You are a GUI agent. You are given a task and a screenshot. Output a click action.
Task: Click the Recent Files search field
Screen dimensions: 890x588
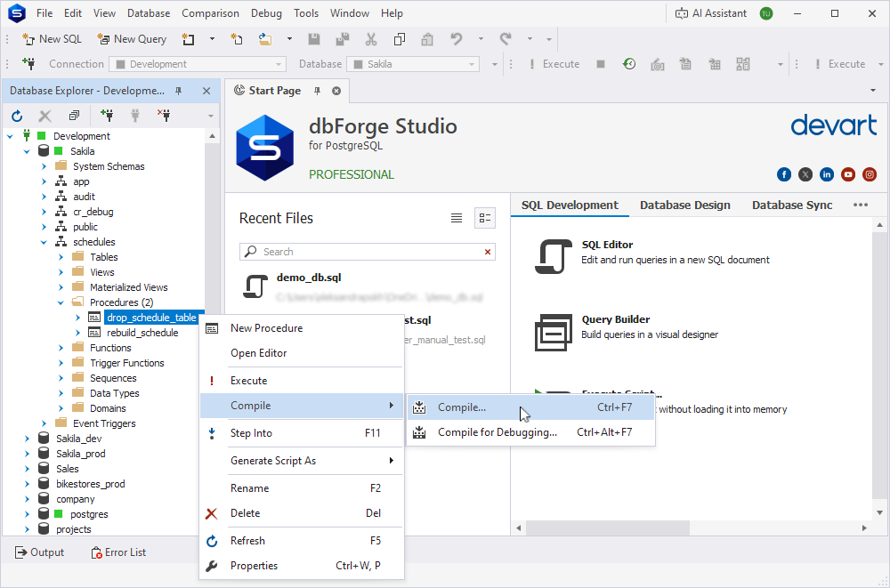click(x=368, y=252)
